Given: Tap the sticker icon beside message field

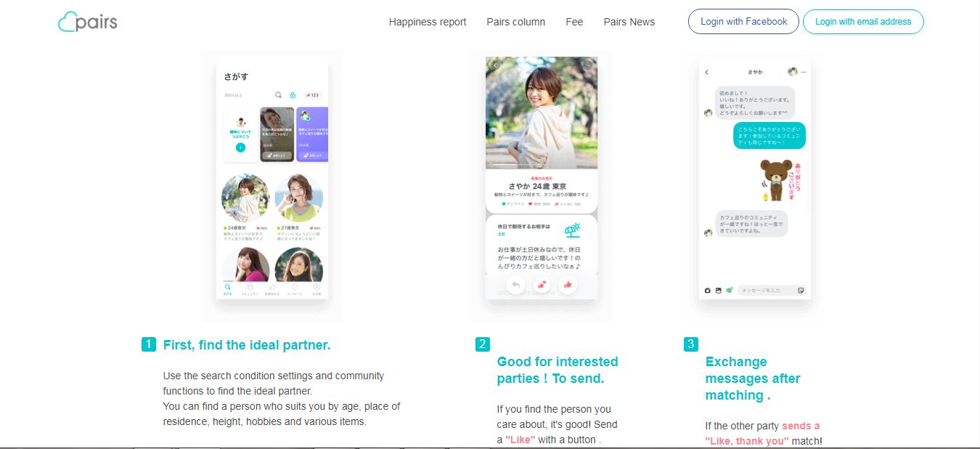Looking at the screenshot, I should (801, 291).
